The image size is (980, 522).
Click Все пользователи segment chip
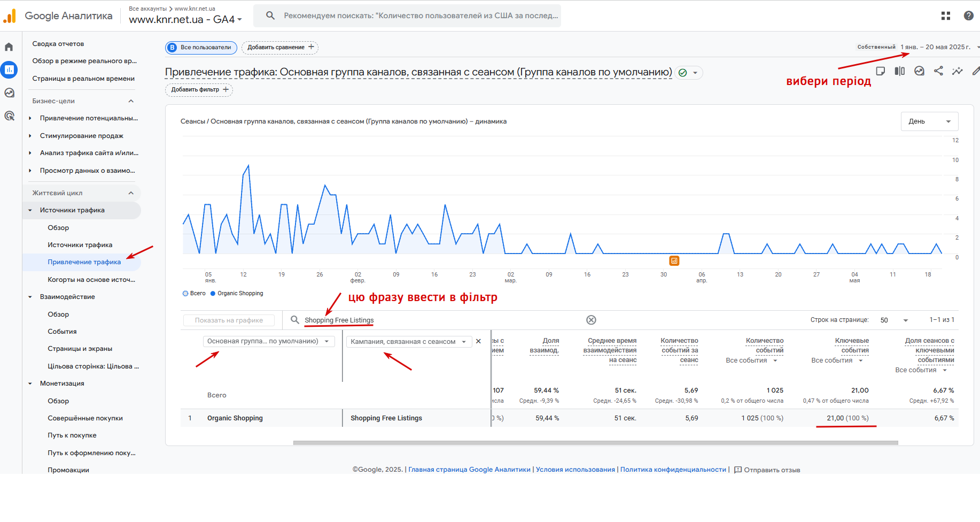[201, 48]
